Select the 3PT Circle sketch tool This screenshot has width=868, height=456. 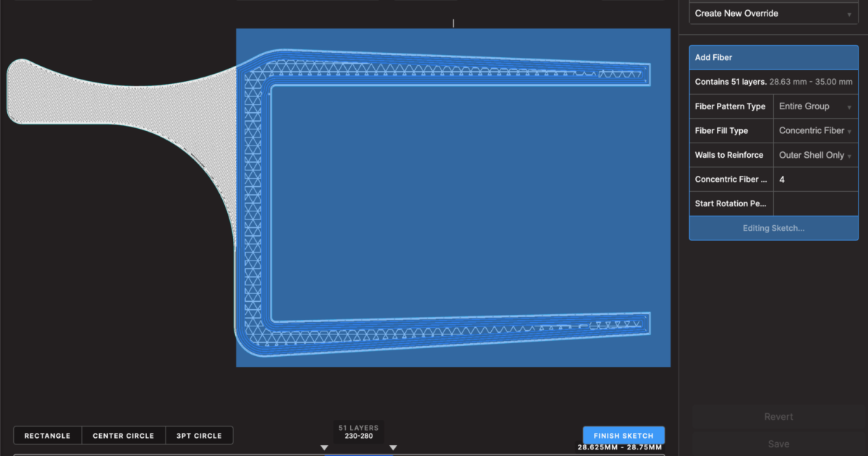point(200,435)
